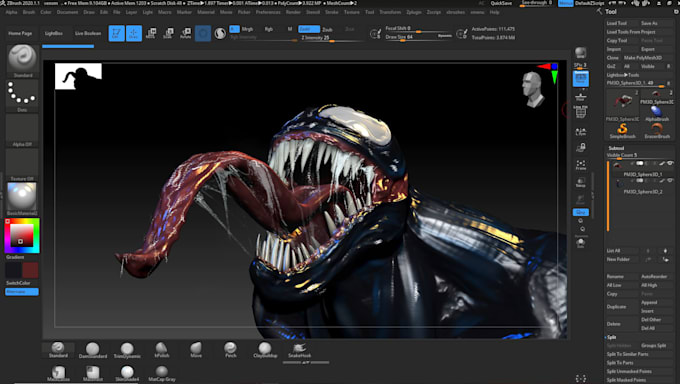Click the Floor grid button
Screen dimensions: 680x384
pyautogui.click(x=580, y=96)
